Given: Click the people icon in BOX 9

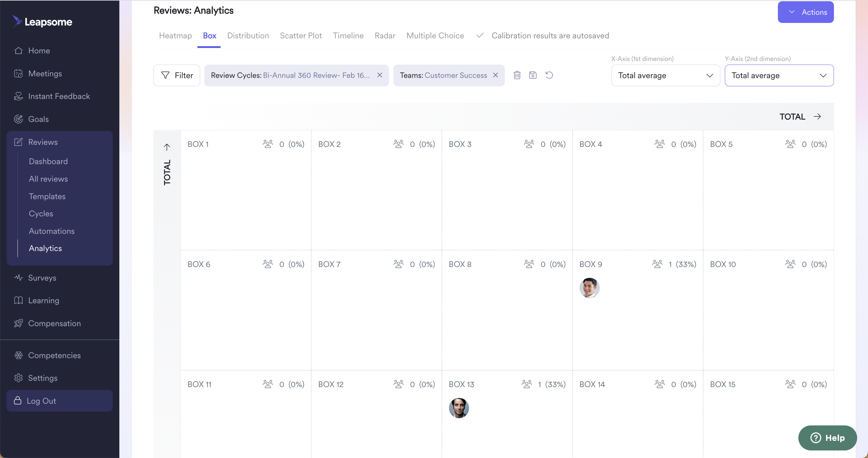Looking at the screenshot, I should tap(657, 264).
